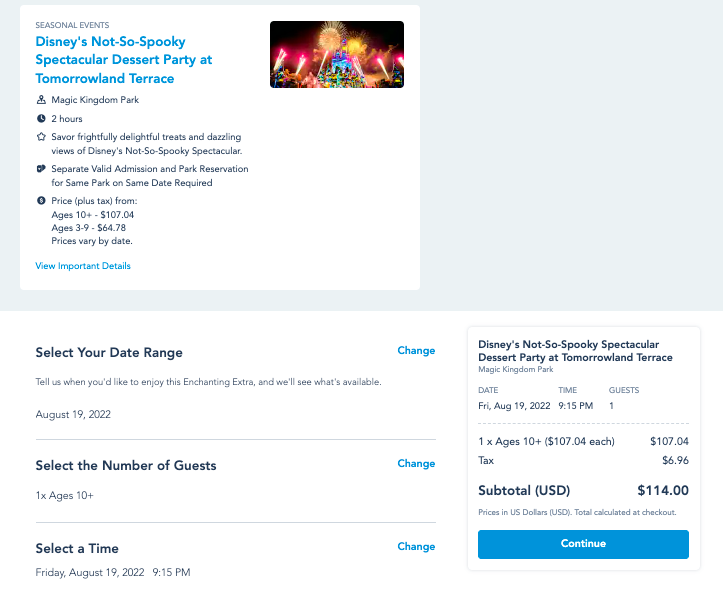Image resolution: width=723 pixels, height=594 pixels.
Task: Click the dollar price icon
Action: [41, 201]
